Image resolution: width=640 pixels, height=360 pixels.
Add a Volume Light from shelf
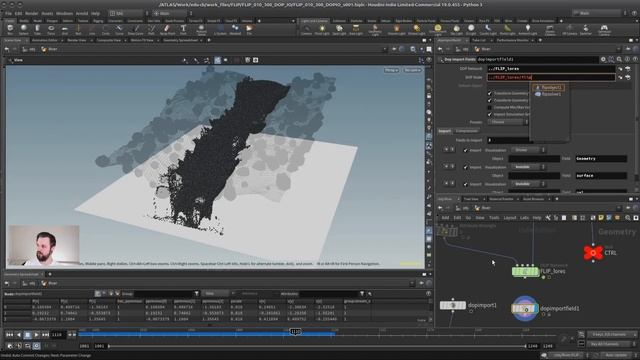tap(396, 30)
